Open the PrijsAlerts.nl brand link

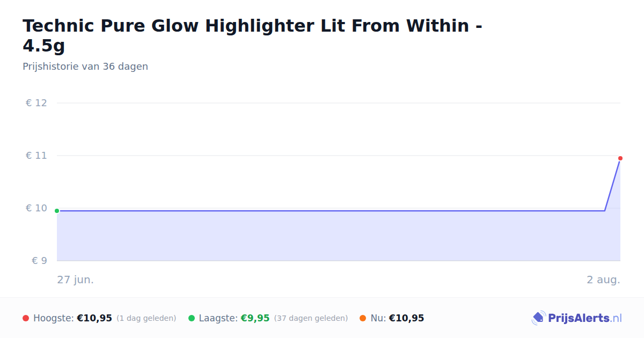pos(584,318)
